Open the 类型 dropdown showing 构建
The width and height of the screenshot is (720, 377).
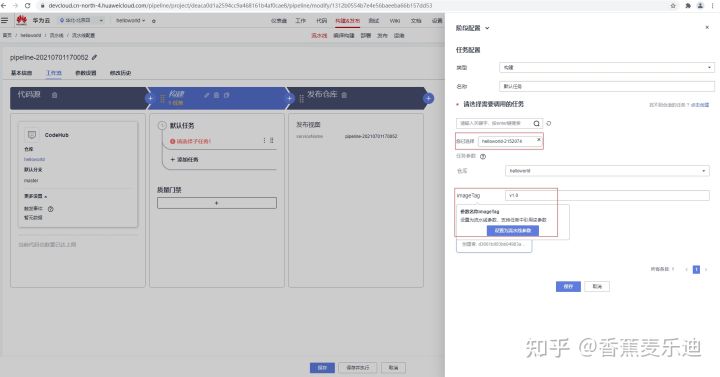(607, 68)
